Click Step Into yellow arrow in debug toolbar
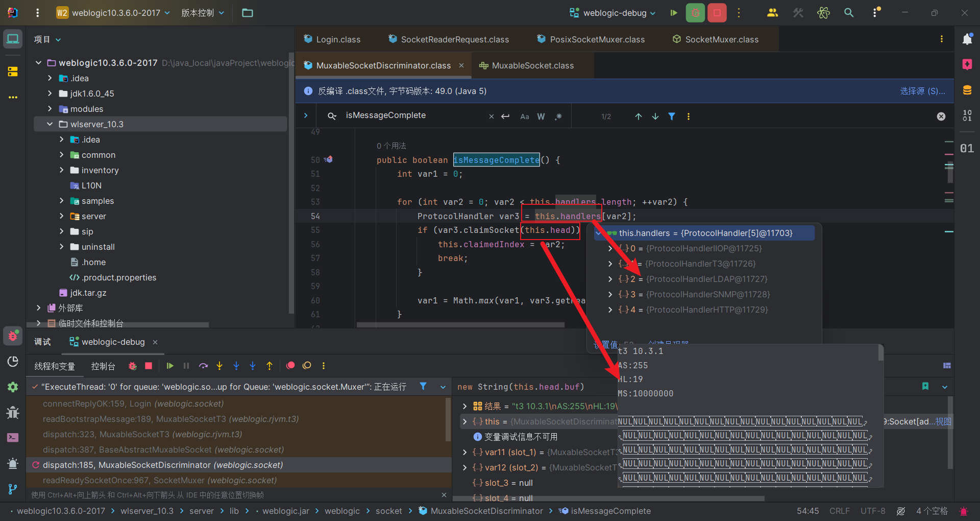Screen dimensions: 980x521 [219, 366]
